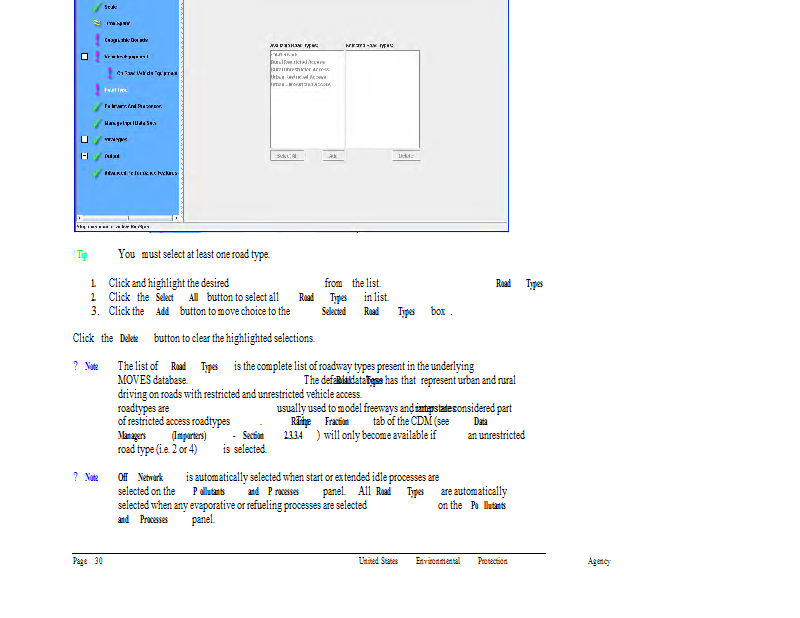Highlight Off-Network in the road types list
Image resolution: width=800 pixels, height=618 pixels.
286,55
